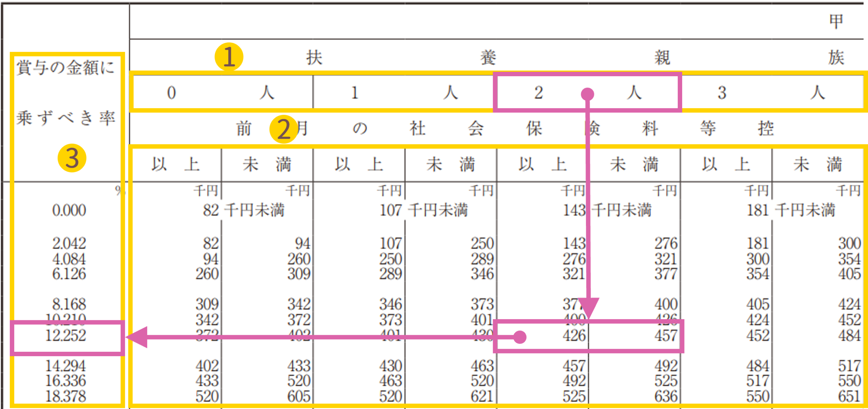Click the 621 cell value

click(x=482, y=396)
